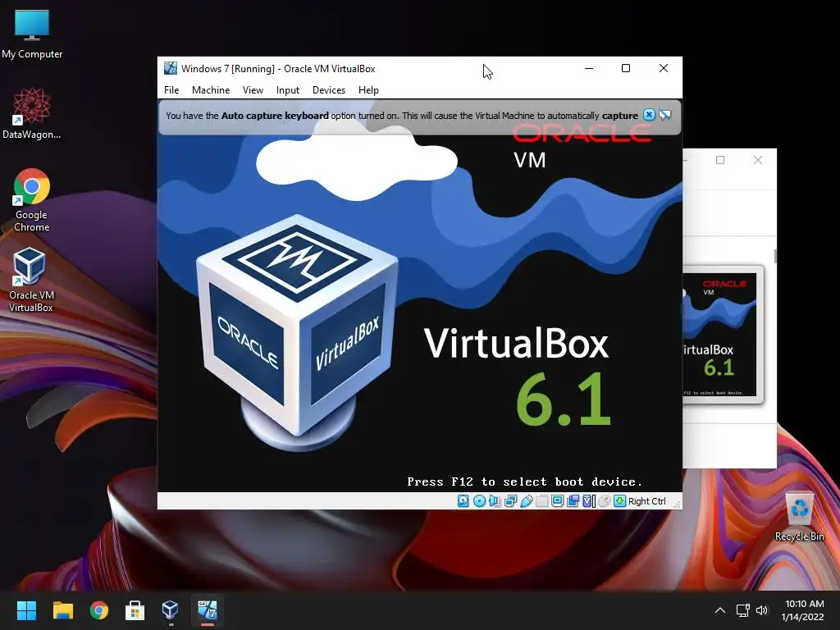
Task: Click the network adapters status icon
Action: (510, 501)
